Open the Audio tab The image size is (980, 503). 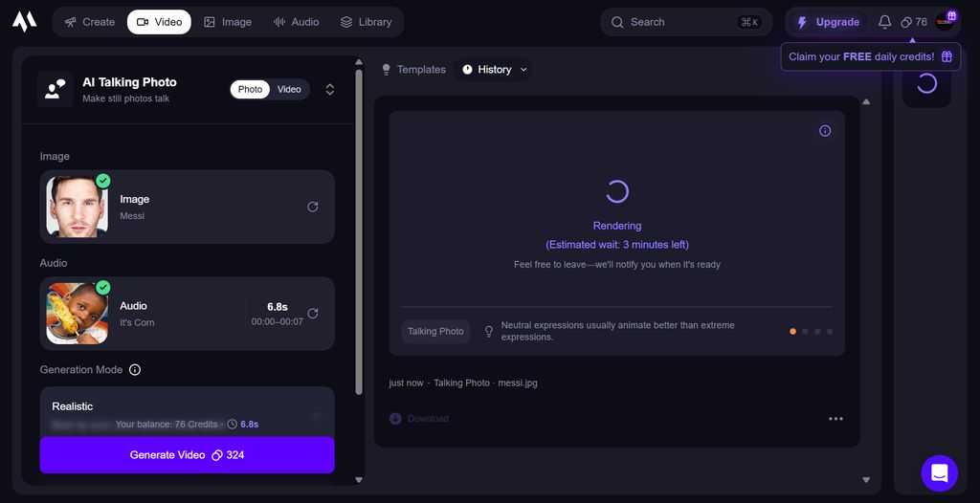(297, 22)
